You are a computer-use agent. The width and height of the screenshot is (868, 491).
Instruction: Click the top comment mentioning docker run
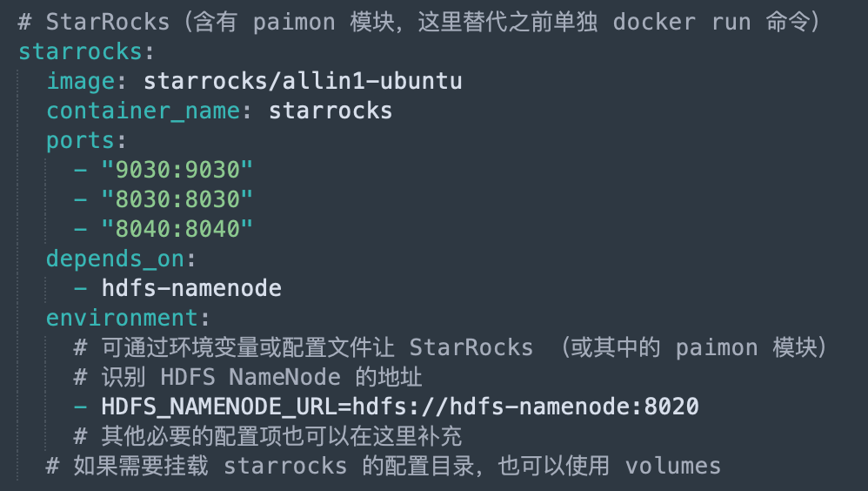418,22
